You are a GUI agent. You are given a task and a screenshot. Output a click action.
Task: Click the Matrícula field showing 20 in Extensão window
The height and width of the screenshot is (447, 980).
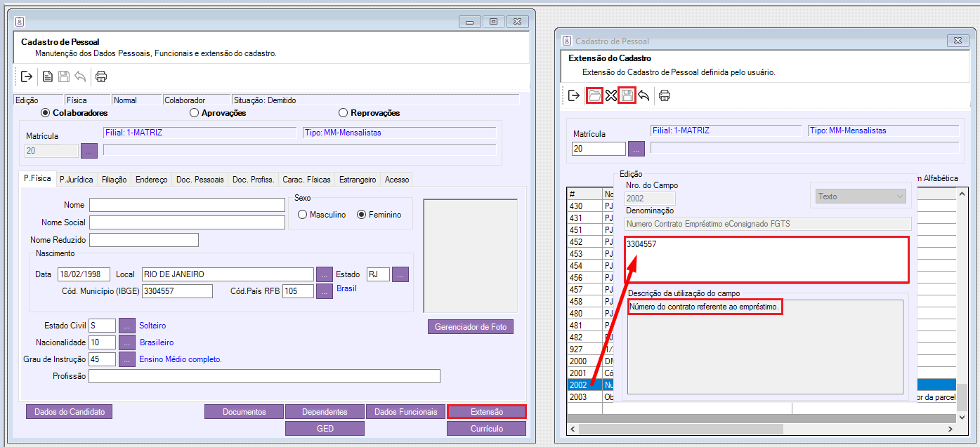[599, 149]
